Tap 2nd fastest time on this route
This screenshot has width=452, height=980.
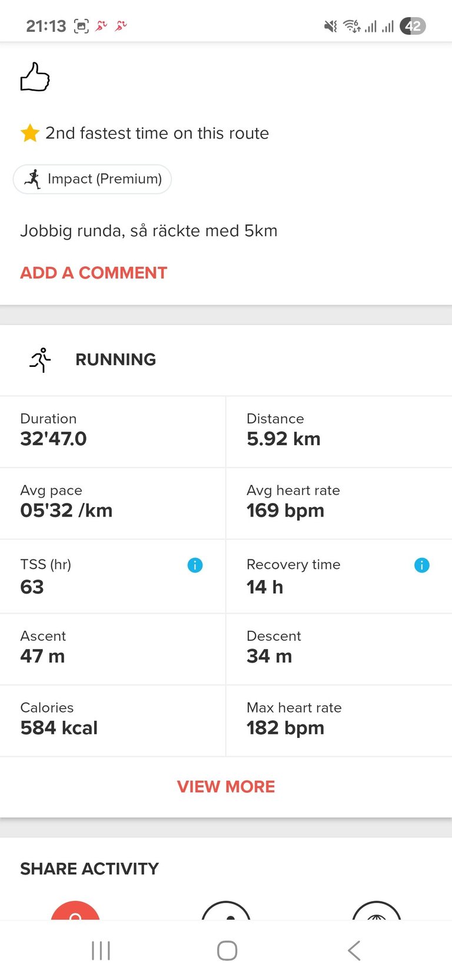(157, 133)
